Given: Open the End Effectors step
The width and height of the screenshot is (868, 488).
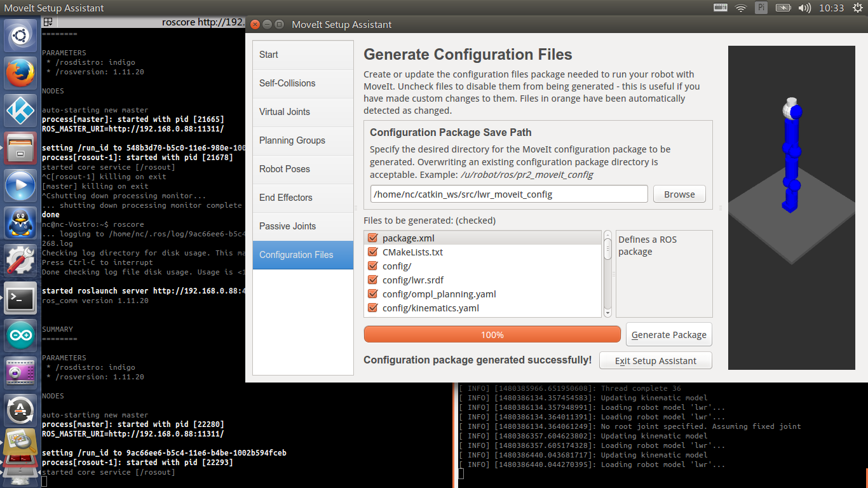Looking at the screenshot, I should (303, 198).
